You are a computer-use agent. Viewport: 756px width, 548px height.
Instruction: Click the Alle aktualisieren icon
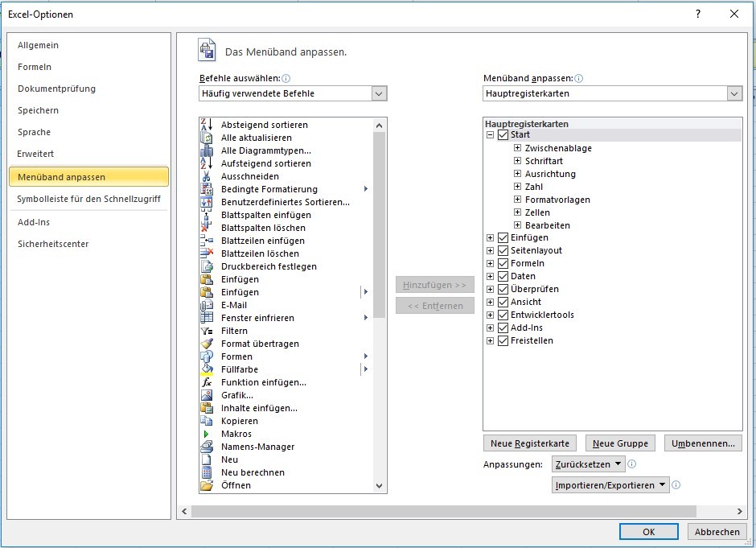[x=207, y=138]
